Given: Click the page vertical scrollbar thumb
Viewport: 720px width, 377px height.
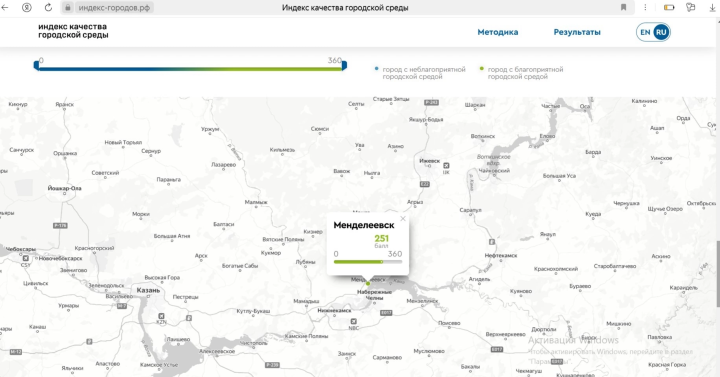Looking at the screenshot, I should click(718, 274).
